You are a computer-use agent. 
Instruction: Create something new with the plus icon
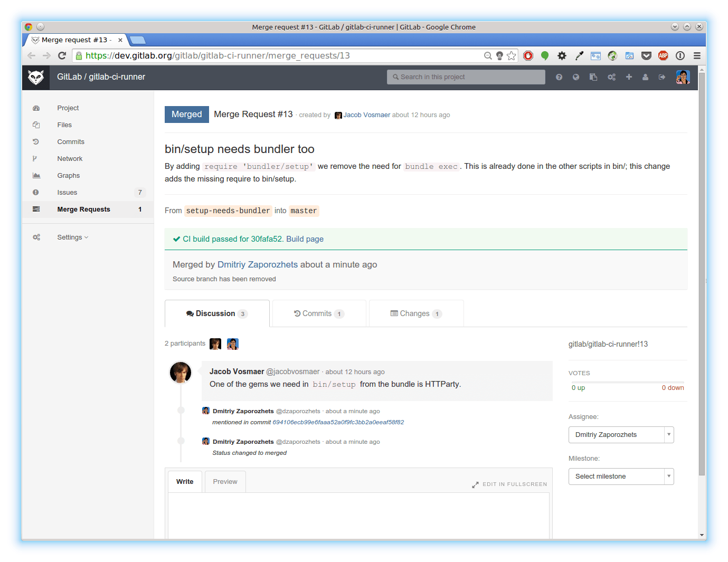click(629, 77)
